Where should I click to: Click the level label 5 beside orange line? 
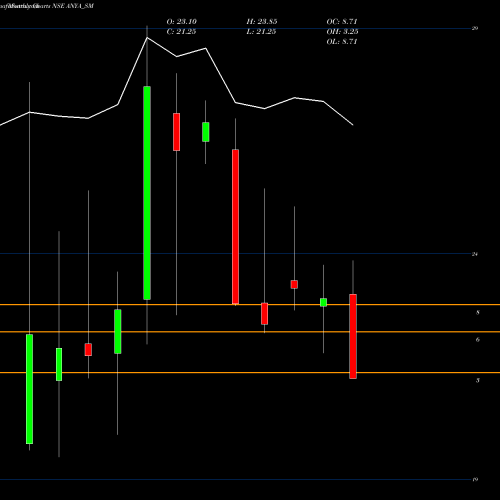click(x=478, y=380)
